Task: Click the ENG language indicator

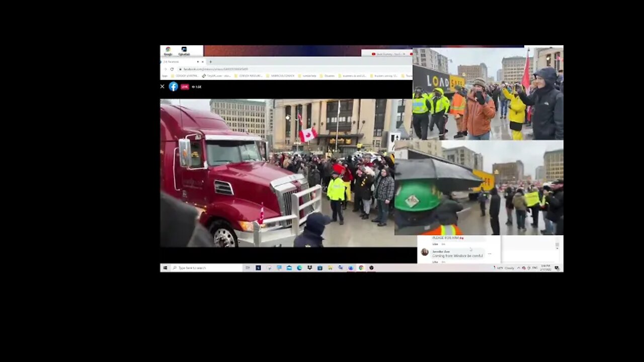Action: (x=535, y=268)
